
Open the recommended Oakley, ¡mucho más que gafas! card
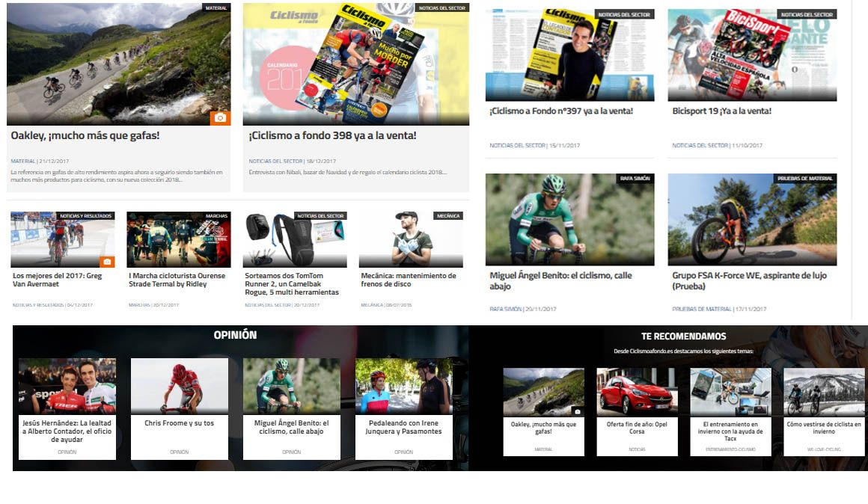543,411
